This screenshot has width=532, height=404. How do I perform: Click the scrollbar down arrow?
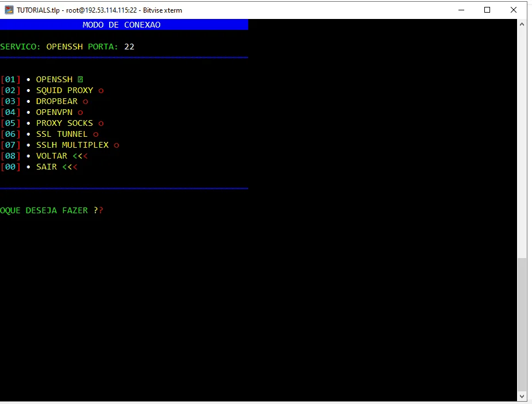click(522, 396)
